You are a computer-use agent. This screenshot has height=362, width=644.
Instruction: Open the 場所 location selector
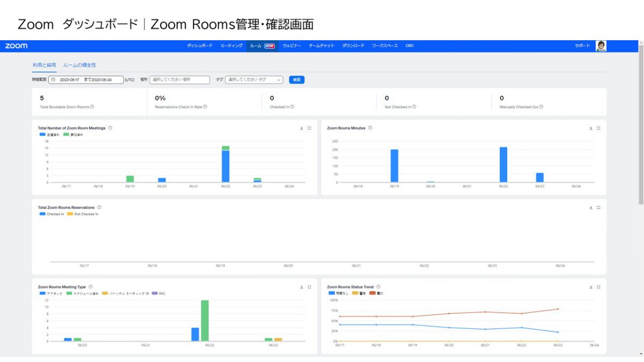180,80
